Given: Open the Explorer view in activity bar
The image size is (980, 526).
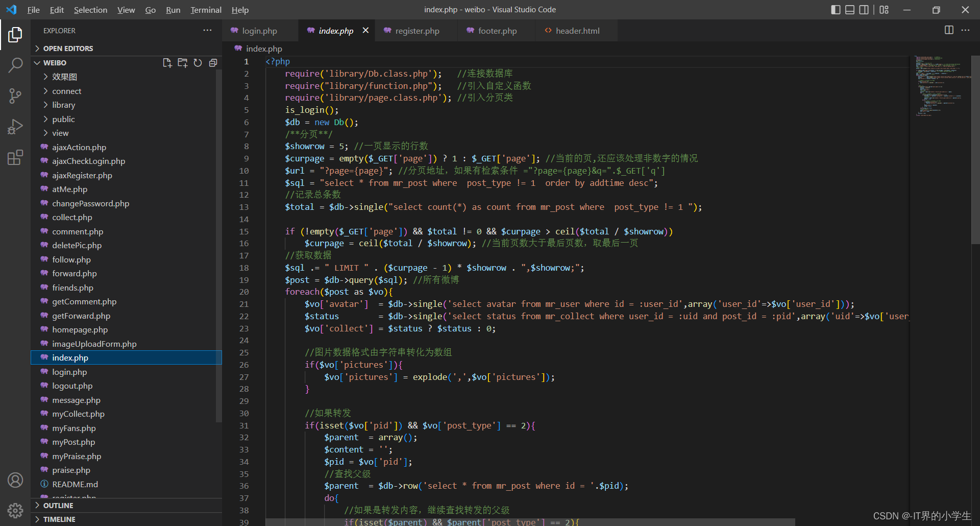Looking at the screenshot, I should [x=15, y=35].
